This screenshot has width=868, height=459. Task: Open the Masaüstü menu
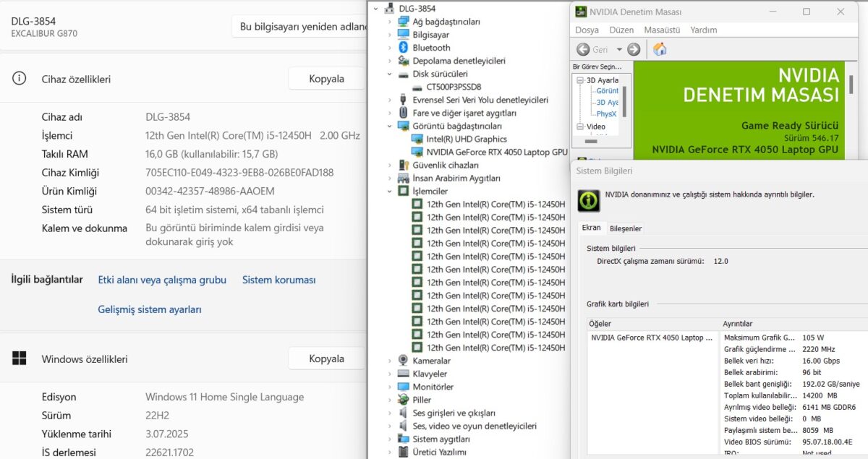tap(662, 30)
